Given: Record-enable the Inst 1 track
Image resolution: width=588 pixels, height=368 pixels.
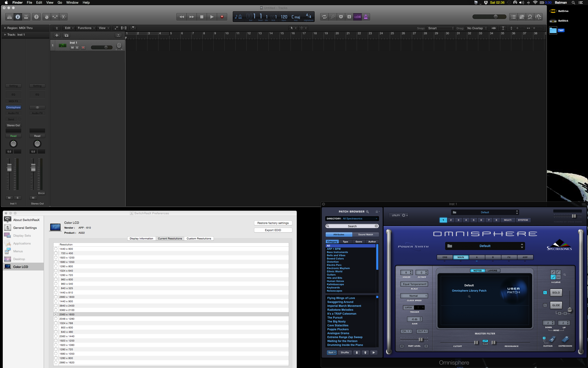Looking at the screenshot, I should (83, 48).
